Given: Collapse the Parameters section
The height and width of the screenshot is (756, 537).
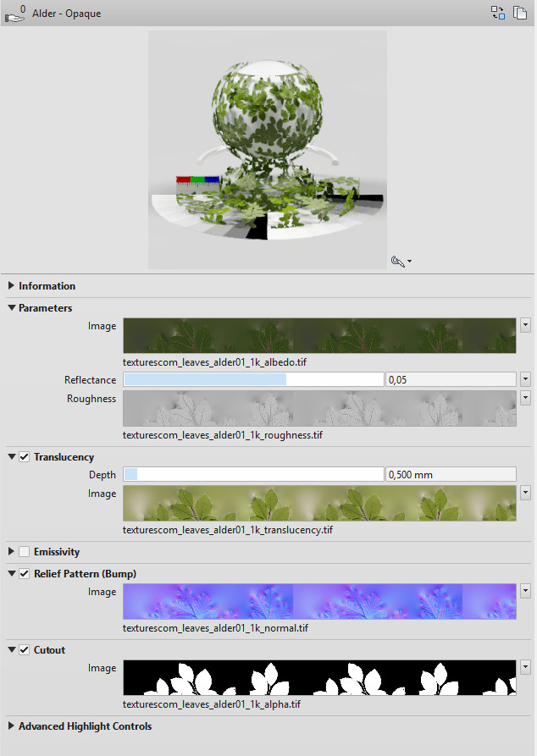Looking at the screenshot, I should tap(12, 307).
